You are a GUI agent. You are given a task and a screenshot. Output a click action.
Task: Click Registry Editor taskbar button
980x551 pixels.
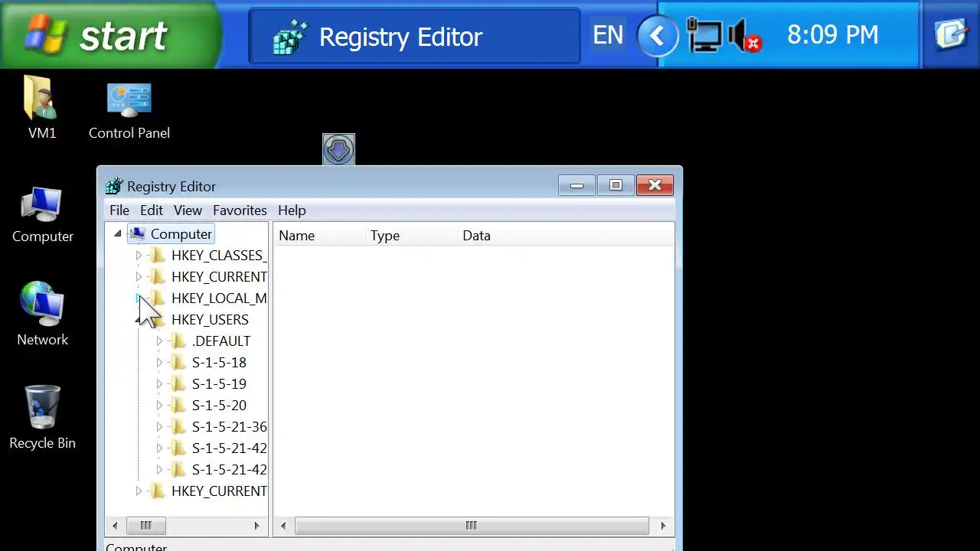pos(414,36)
